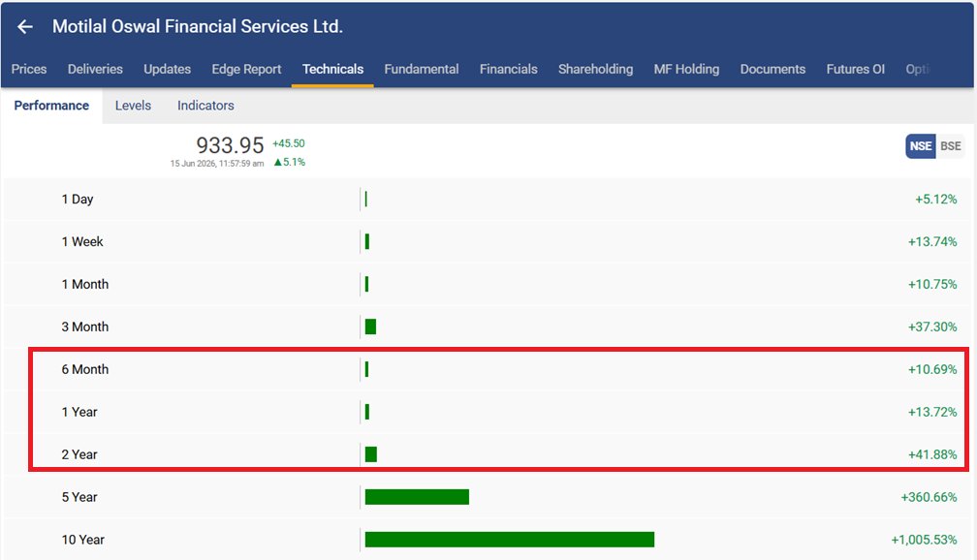The height and width of the screenshot is (560, 977).
Task: Click the 5 Year green performance bar
Action: 417,497
